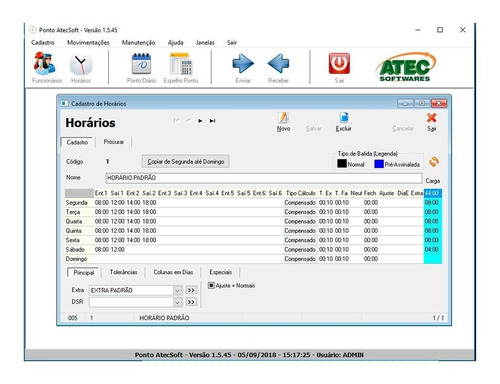
Task: Open the Funcionários toolbar icon
Action: point(45,64)
